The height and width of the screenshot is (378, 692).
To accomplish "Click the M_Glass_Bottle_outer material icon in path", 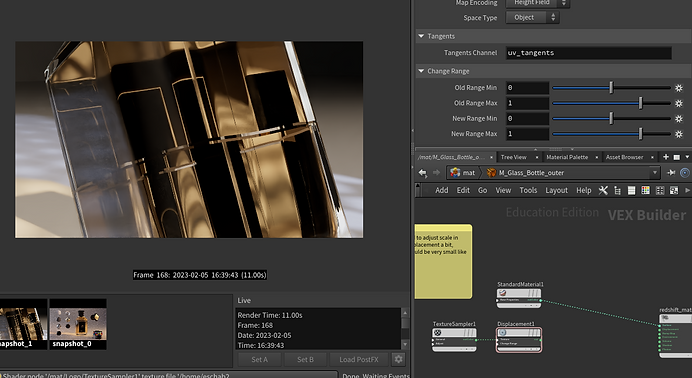I will pos(491,173).
